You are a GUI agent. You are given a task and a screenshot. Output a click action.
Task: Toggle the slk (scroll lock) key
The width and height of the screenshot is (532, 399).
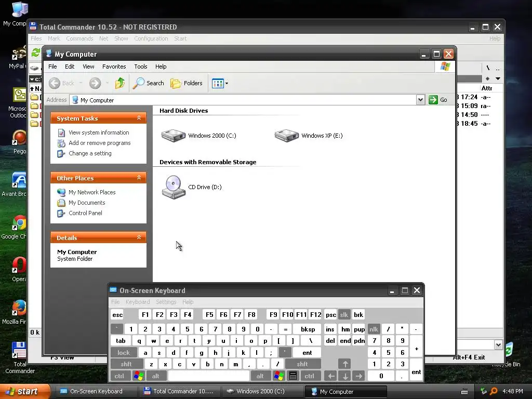point(344,315)
